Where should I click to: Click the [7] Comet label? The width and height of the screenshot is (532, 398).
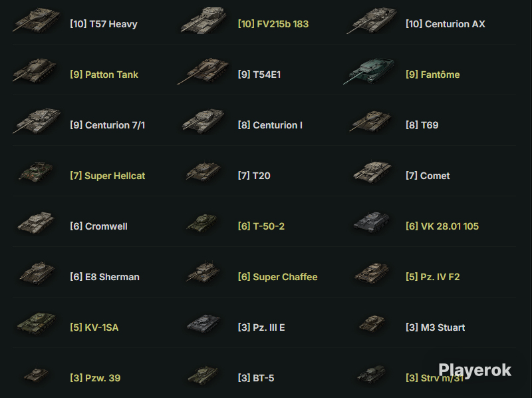(x=428, y=176)
